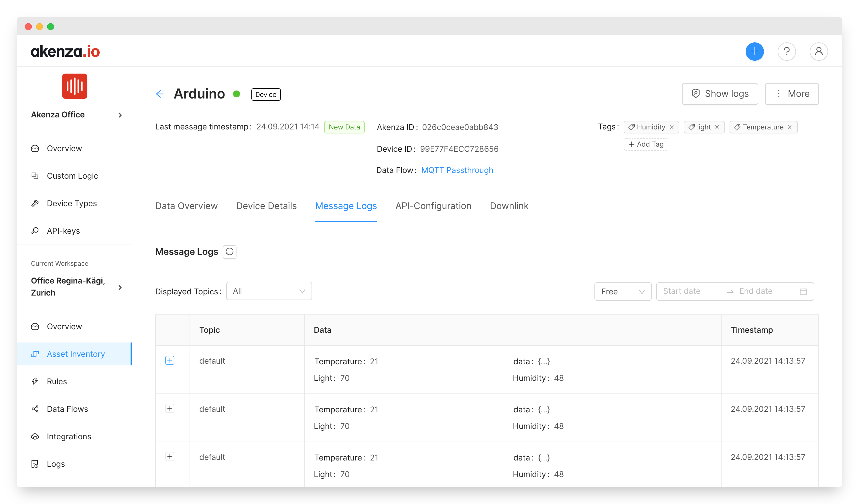Expand the second default message row
Viewport: 859px width, 504px height.
click(170, 409)
